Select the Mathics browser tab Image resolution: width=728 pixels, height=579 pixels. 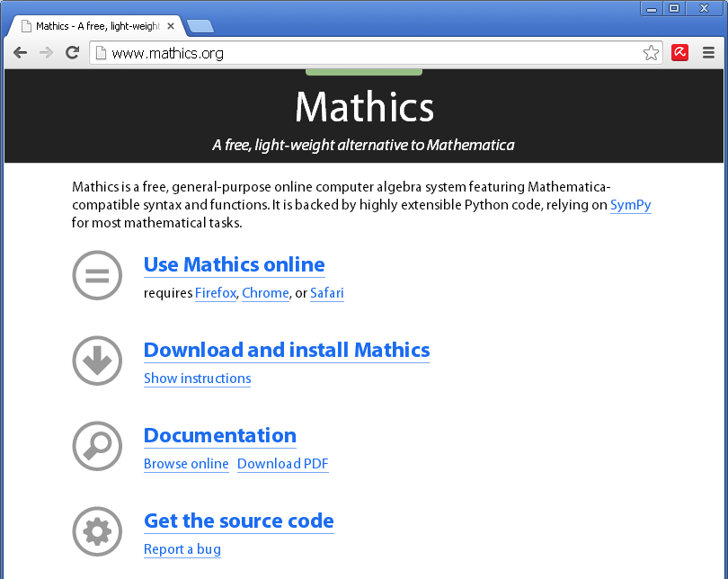click(96, 26)
